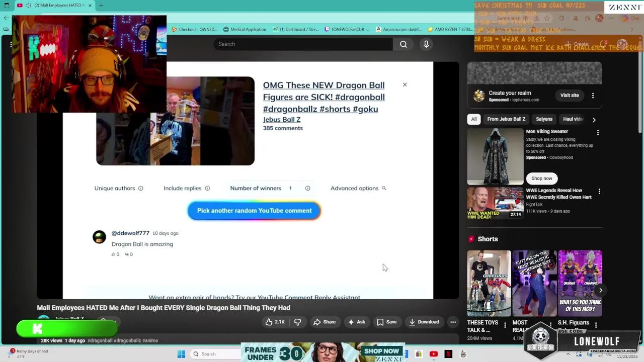Open info icon next to Include replies
The height and width of the screenshot is (362, 644).
pyautogui.click(x=207, y=188)
